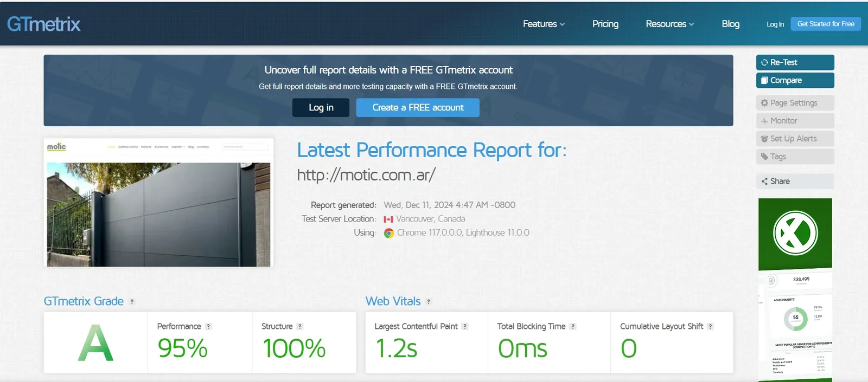Click Set Up Alerts
868x382 pixels.
click(795, 138)
